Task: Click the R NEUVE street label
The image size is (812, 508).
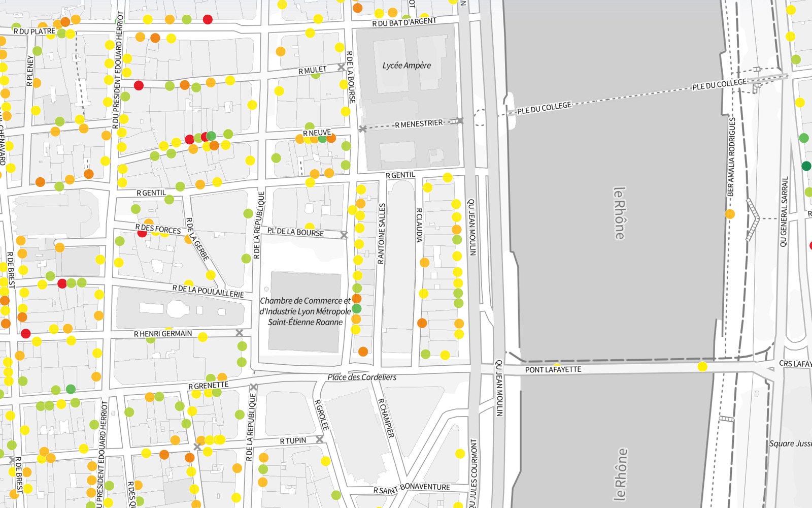Action: [x=317, y=133]
